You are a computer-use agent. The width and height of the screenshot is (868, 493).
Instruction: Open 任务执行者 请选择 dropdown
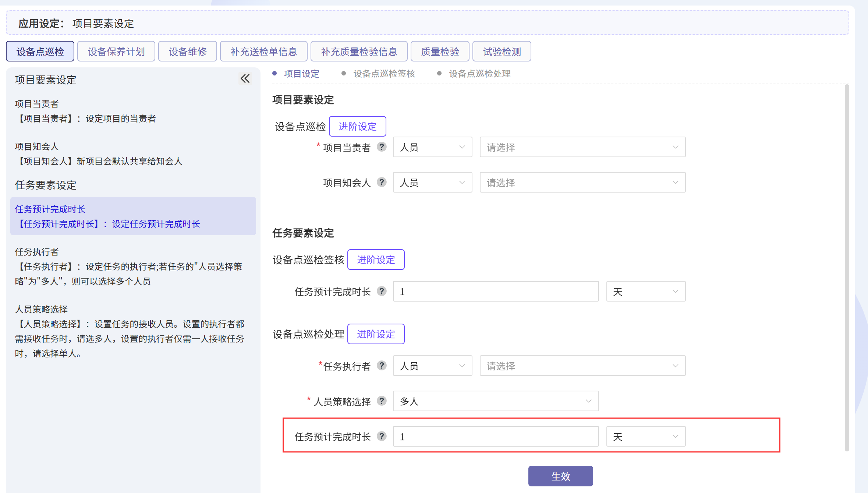tap(582, 366)
